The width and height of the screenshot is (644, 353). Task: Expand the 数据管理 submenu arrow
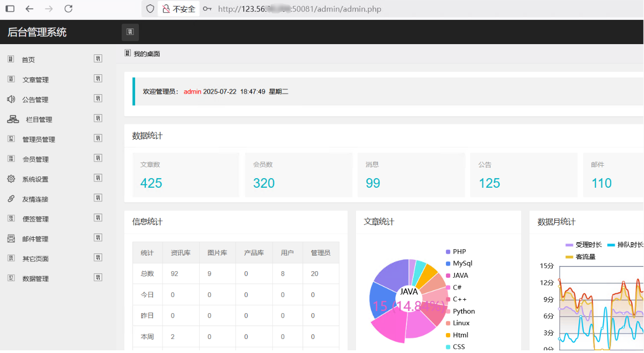coord(97,278)
